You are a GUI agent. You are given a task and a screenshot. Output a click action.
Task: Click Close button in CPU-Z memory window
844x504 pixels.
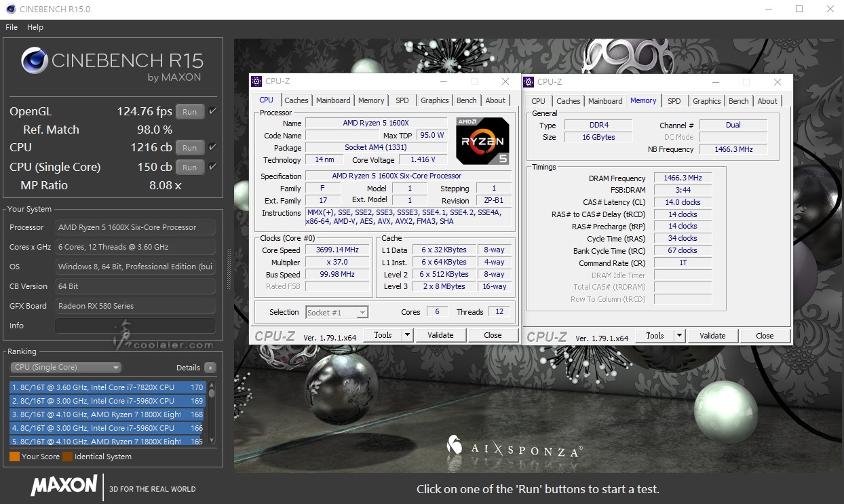point(765,336)
